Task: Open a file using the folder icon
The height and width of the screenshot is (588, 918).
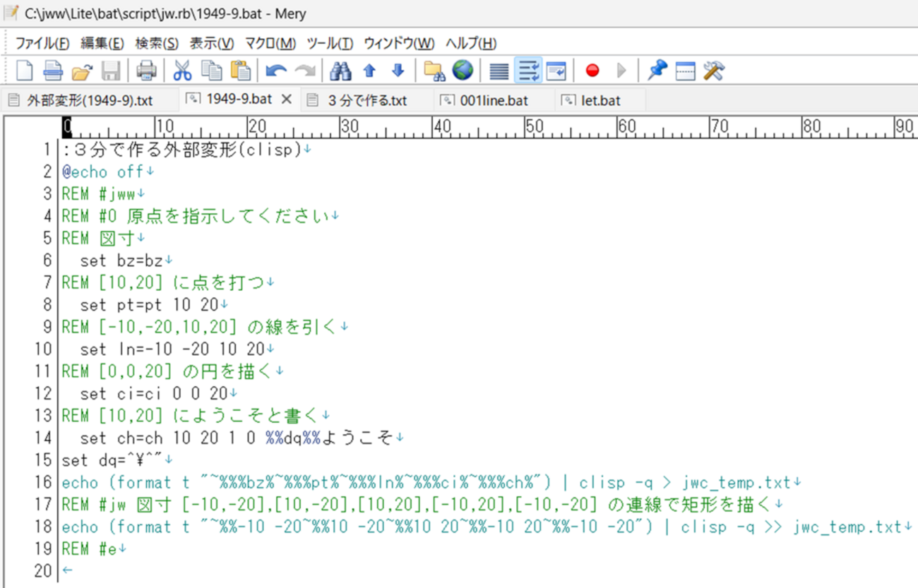Action: 83,71
